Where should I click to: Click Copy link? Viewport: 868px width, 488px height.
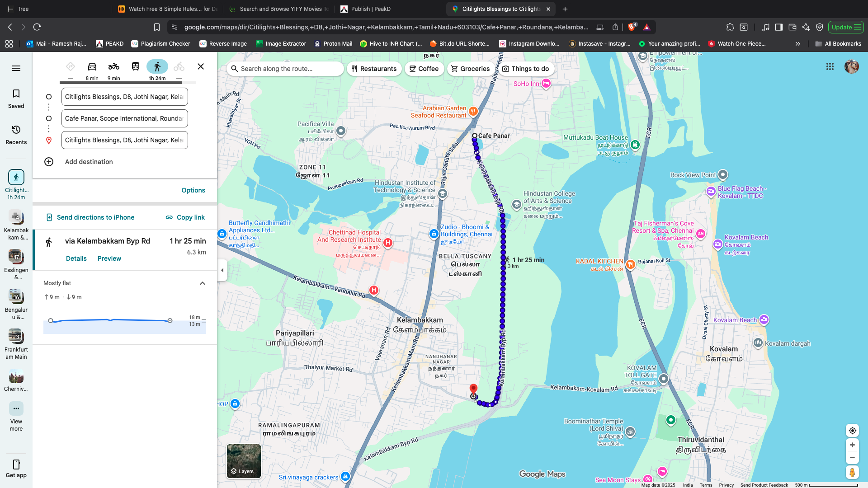click(185, 217)
